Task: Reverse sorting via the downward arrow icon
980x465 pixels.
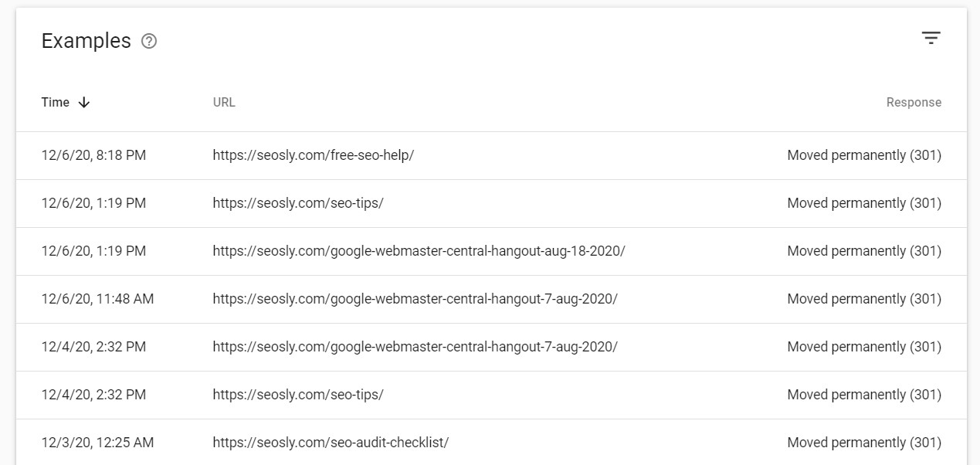Action: 84,102
